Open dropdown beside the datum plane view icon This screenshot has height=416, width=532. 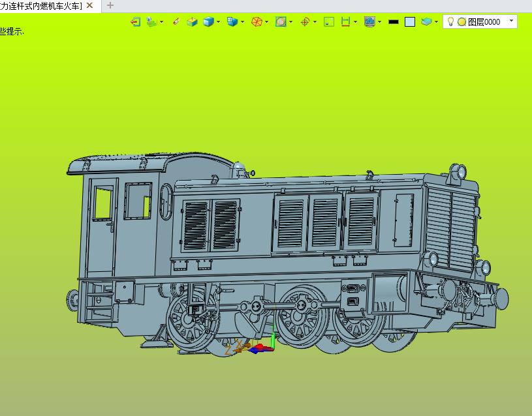coord(161,22)
